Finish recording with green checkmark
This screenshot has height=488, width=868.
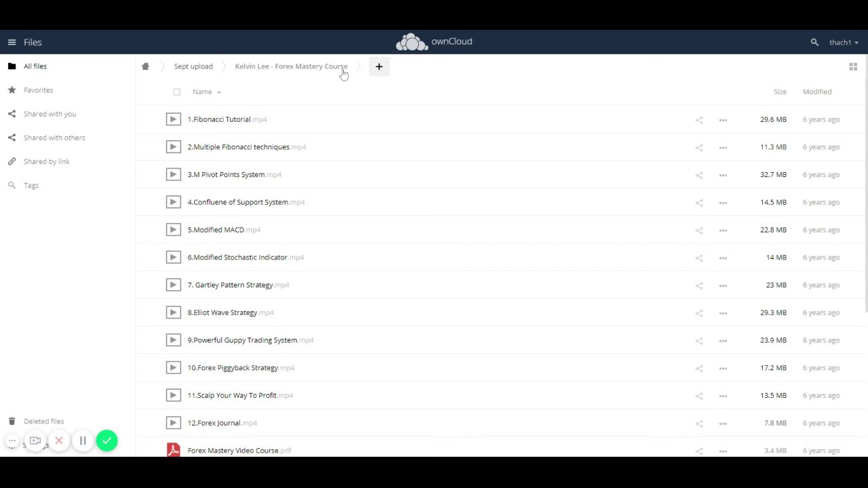click(106, 441)
